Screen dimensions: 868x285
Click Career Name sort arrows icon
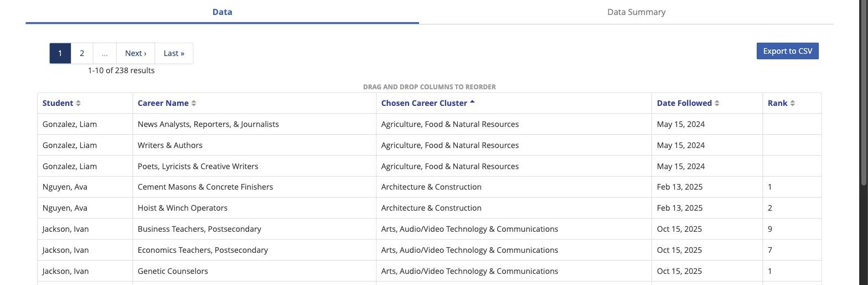(194, 103)
